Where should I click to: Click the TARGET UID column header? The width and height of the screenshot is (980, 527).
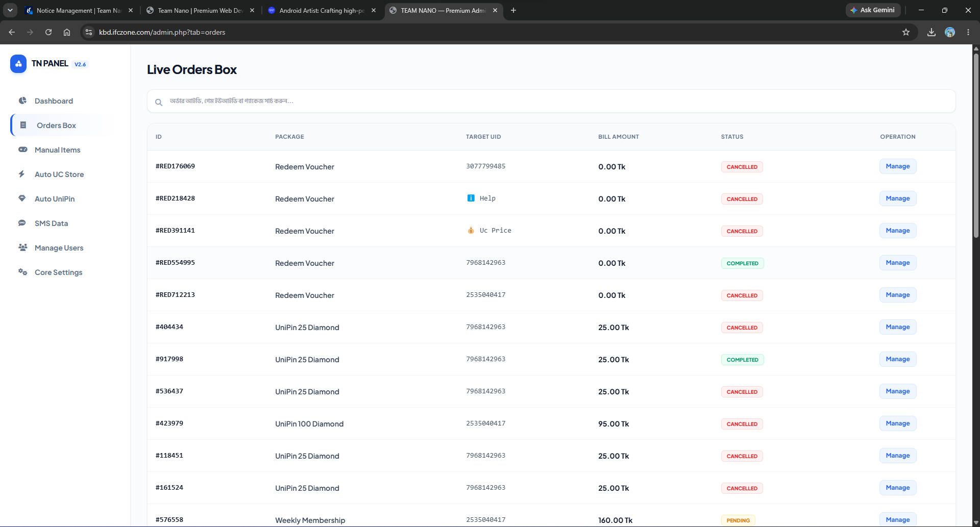tap(483, 137)
